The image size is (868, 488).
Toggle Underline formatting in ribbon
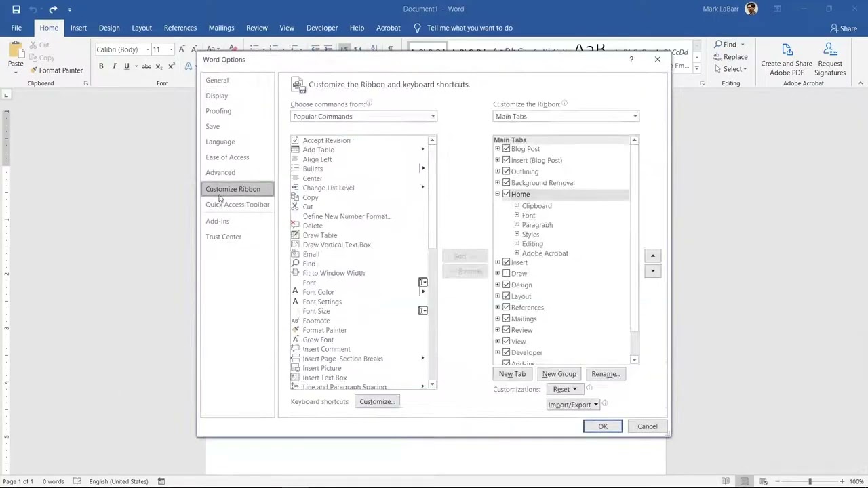coord(126,66)
